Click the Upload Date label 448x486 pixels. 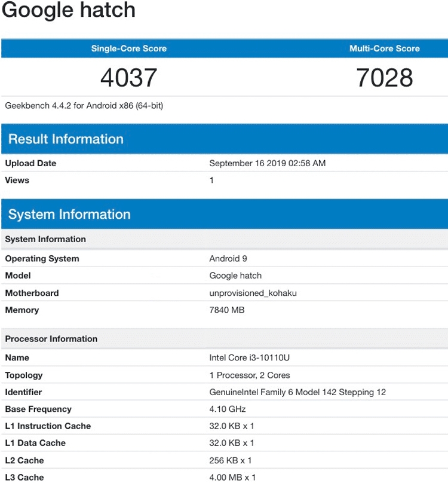coord(30,163)
